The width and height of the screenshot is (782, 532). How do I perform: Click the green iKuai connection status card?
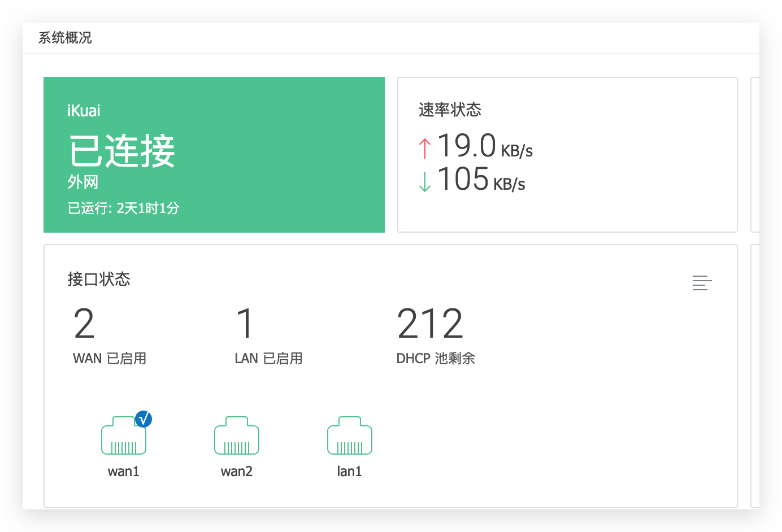point(214,155)
